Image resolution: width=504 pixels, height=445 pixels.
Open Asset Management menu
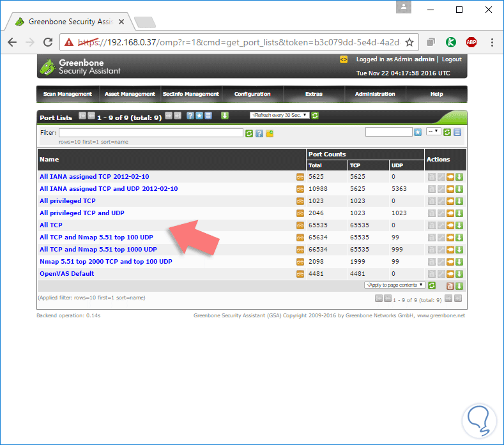130,94
